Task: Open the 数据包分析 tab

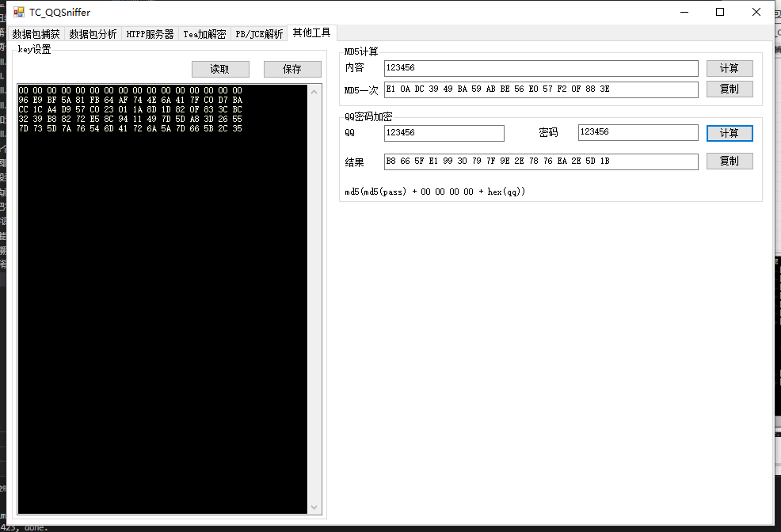Action: tap(93, 34)
